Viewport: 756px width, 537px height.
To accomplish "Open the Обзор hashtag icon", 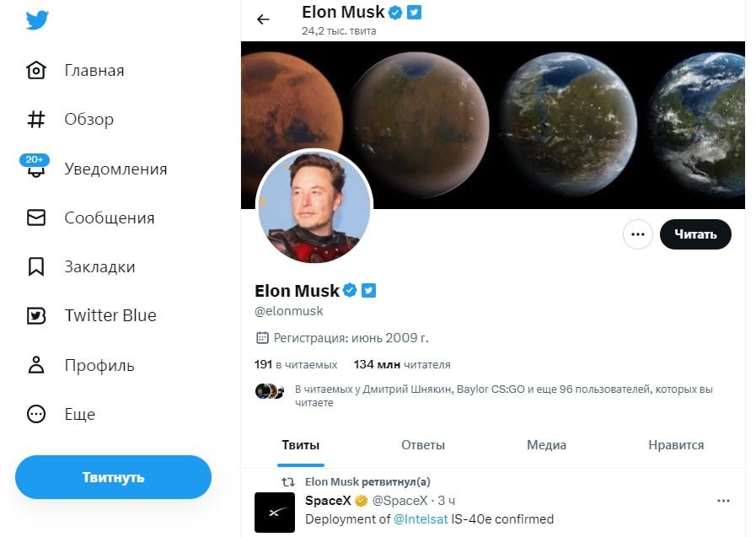I will [36, 120].
